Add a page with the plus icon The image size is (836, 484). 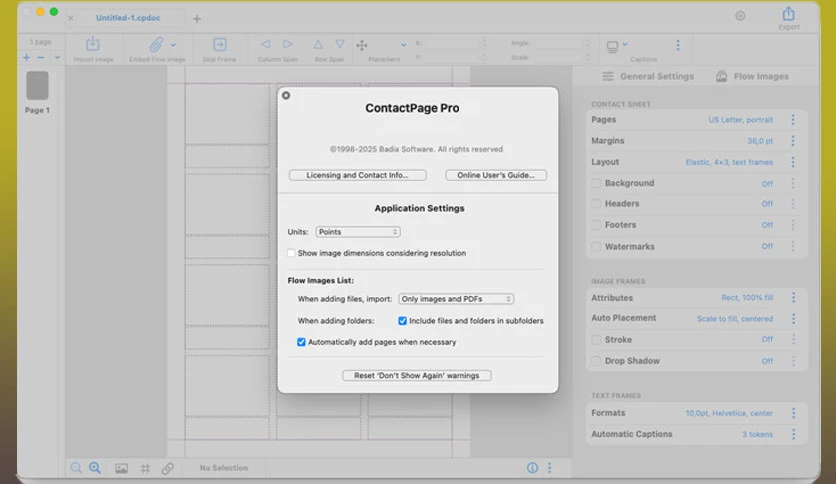pyautogui.click(x=26, y=57)
